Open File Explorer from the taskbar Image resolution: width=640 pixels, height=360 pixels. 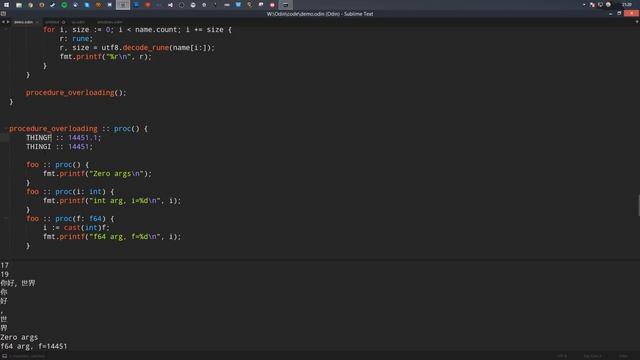point(19,5)
